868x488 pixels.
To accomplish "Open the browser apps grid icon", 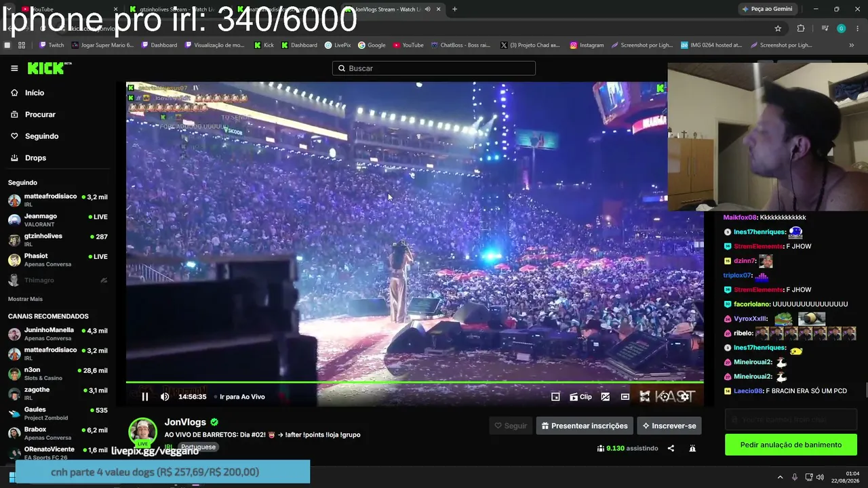I will [x=22, y=45].
